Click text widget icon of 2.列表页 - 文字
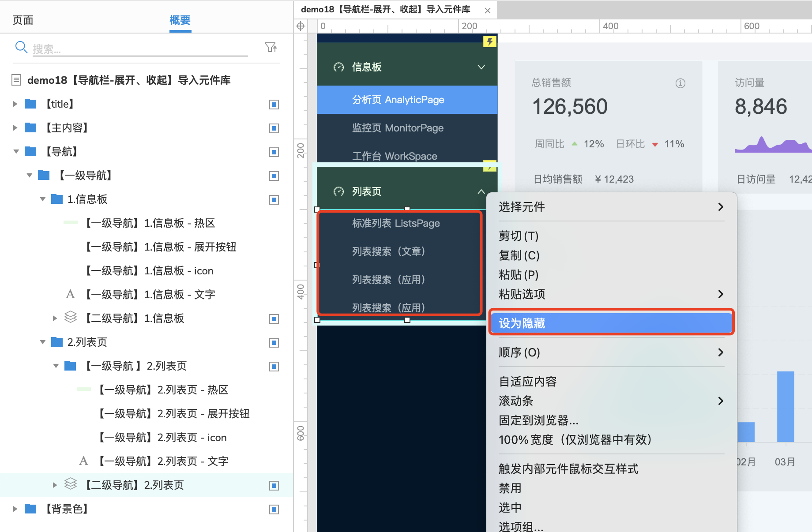 click(83, 461)
